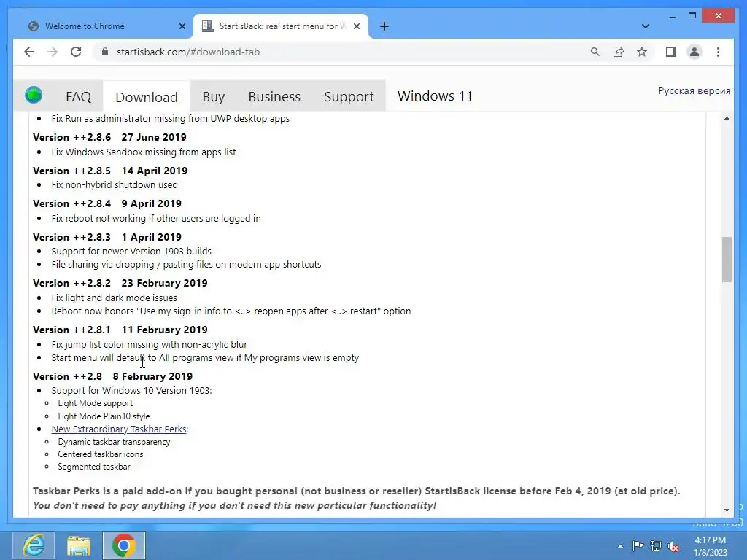Viewport: 747px width, 560px height.
Task: Open the tab search chevron
Action: coord(645,26)
